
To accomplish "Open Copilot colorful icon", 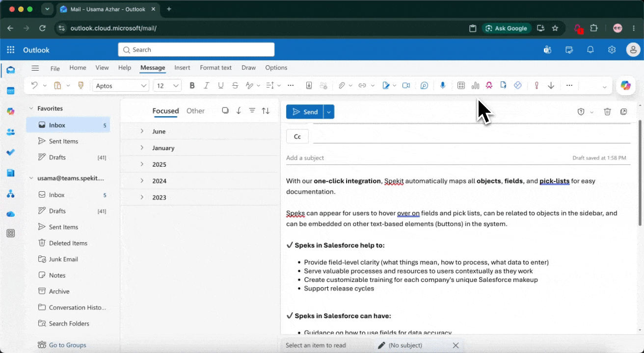I will [625, 85].
